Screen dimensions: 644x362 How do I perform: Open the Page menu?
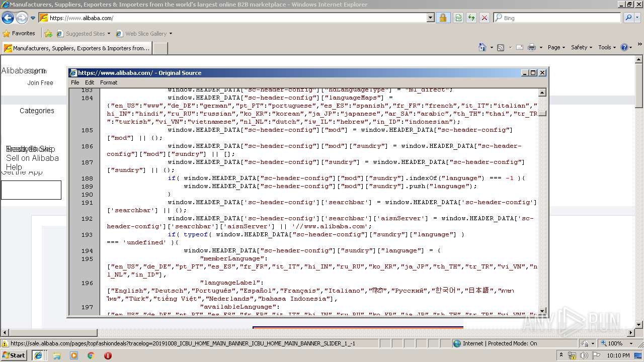[556, 47]
